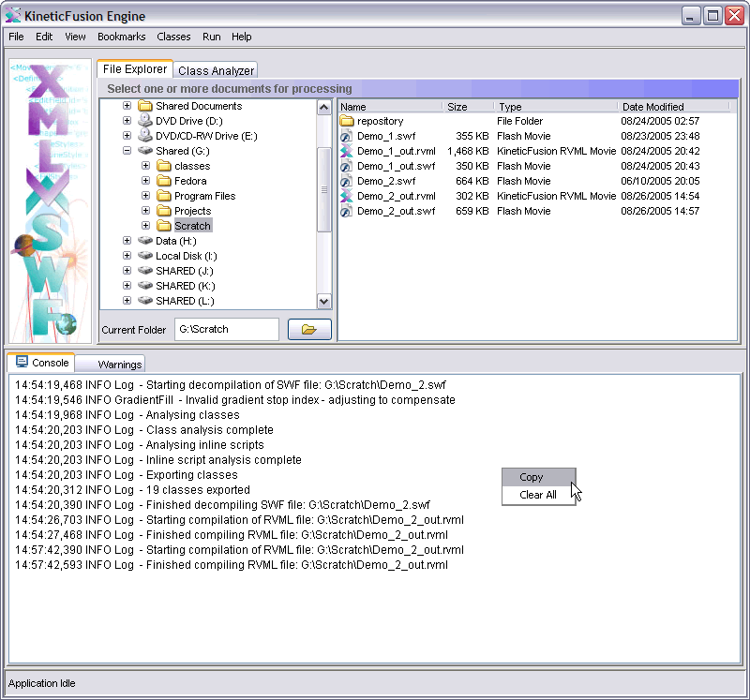
Task: Click the Shared (G:) drive icon
Action: click(x=145, y=151)
